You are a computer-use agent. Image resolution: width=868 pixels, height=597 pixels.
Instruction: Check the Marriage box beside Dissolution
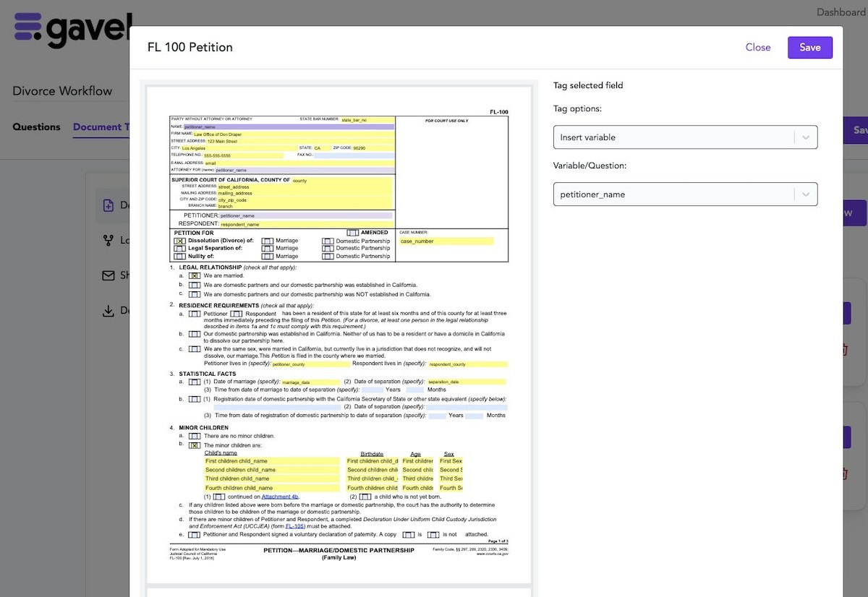coord(268,241)
